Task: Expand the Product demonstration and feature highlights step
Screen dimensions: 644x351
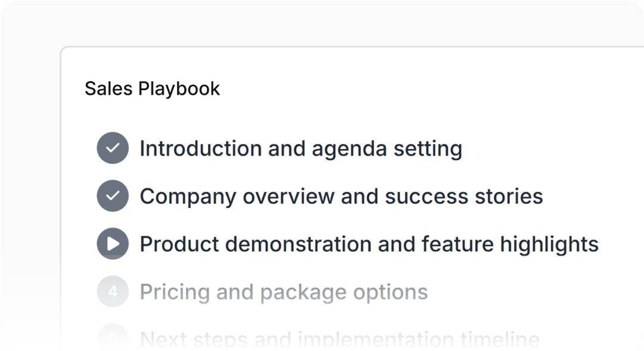Action: 368,243
